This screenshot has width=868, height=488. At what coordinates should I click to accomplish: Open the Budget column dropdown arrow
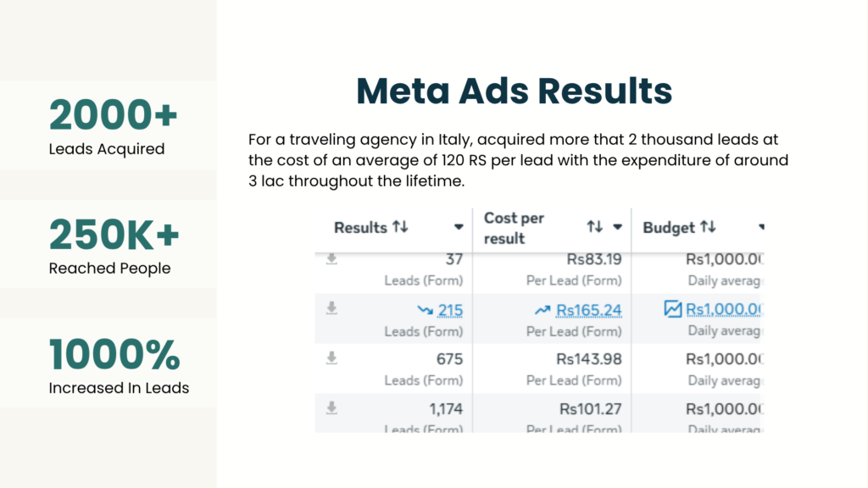762,227
